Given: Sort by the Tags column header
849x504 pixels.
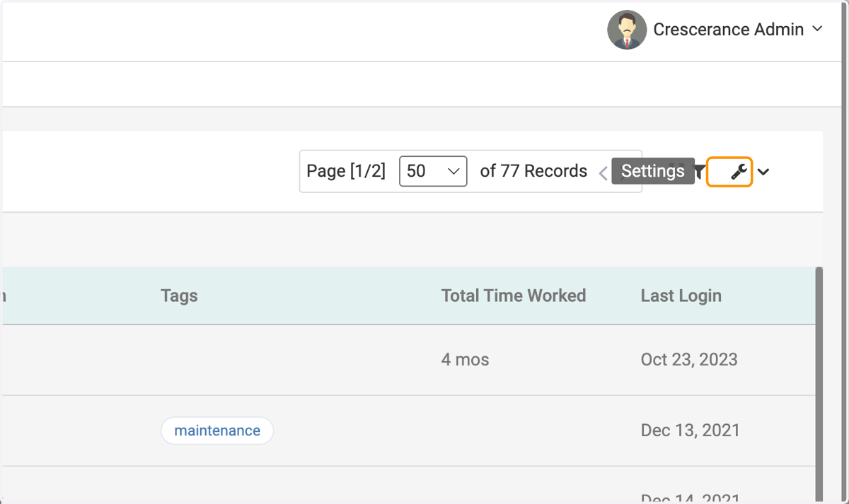Looking at the screenshot, I should (179, 295).
